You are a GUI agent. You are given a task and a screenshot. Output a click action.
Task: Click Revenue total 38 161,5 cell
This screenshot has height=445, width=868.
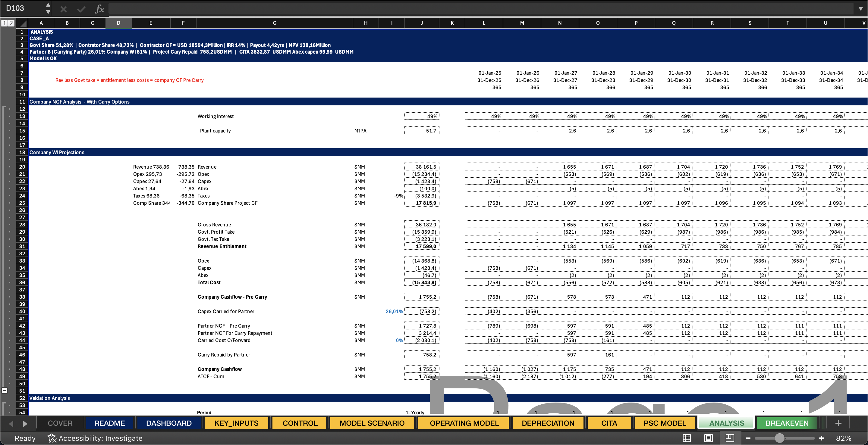tap(422, 166)
